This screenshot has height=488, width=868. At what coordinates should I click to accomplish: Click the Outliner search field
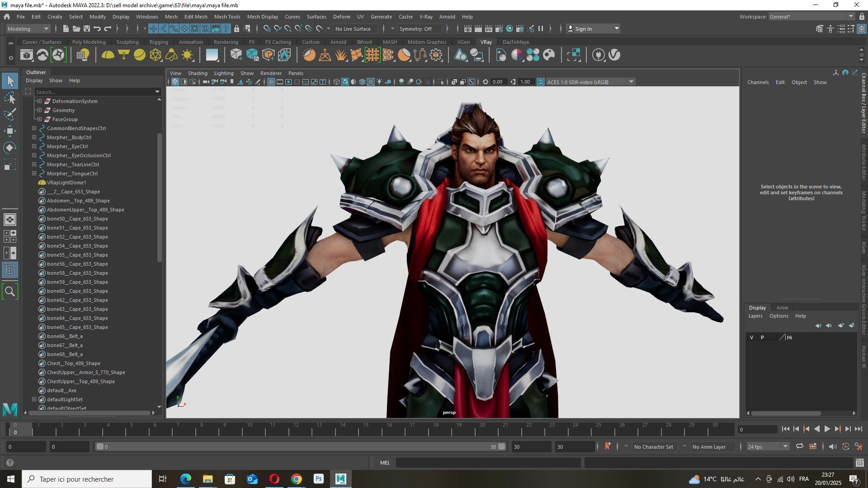coord(97,92)
